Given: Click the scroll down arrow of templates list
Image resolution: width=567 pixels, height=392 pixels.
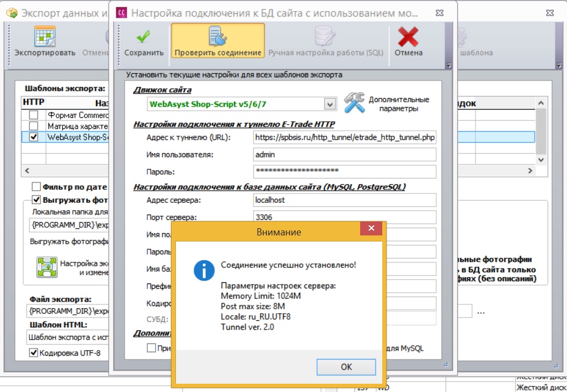Looking at the screenshot, I should pos(541,159).
